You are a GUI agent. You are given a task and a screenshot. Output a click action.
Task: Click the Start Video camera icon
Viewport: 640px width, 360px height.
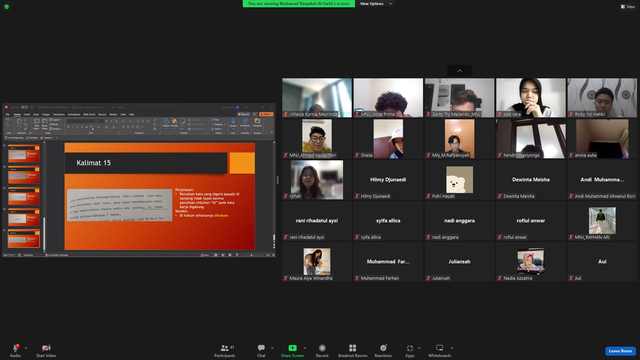coord(46,348)
